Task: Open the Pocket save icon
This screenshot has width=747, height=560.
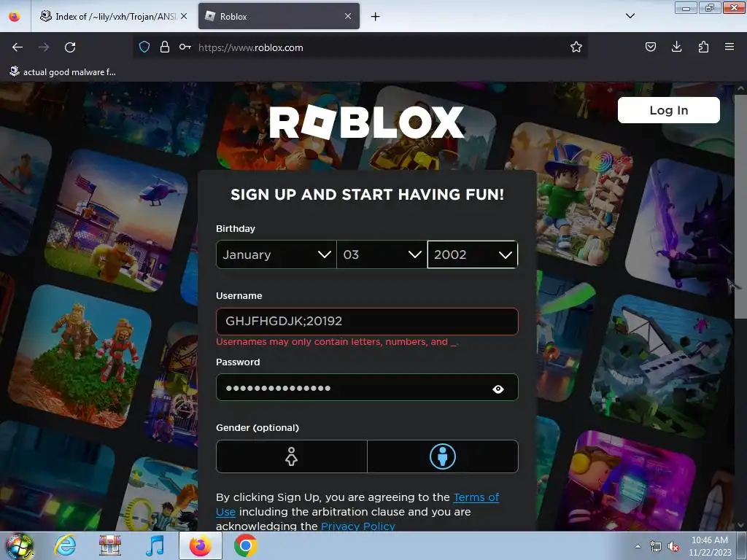Action: click(650, 47)
